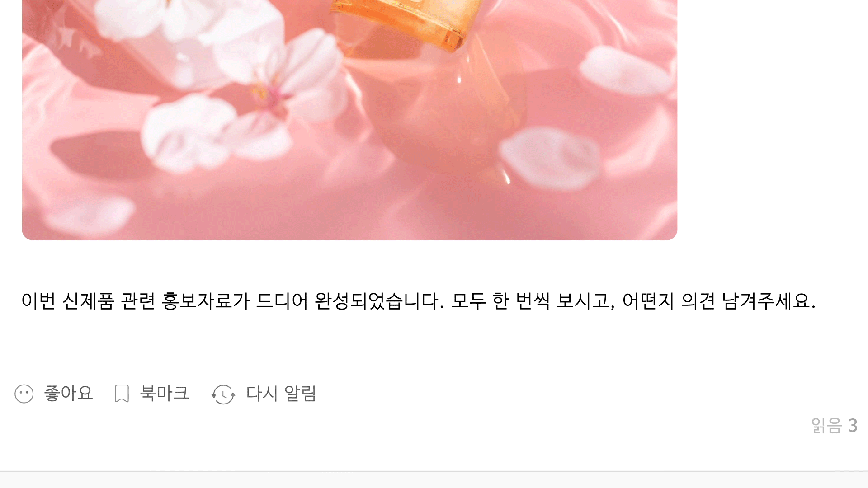Click the word 드디어 in the message
Viewport: 868px width, 488px height.
[x=282, y=301]
